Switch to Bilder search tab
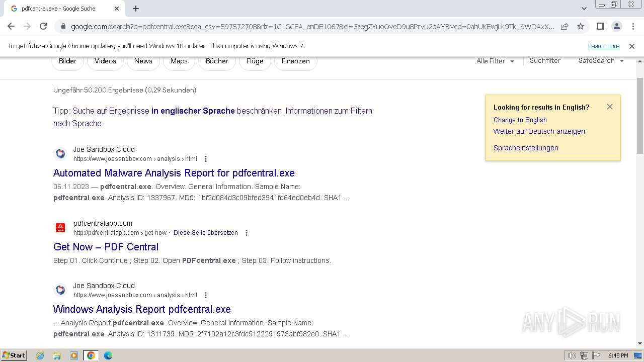Image resolution: width=644 pixels, height=362 pixels. 67,61
